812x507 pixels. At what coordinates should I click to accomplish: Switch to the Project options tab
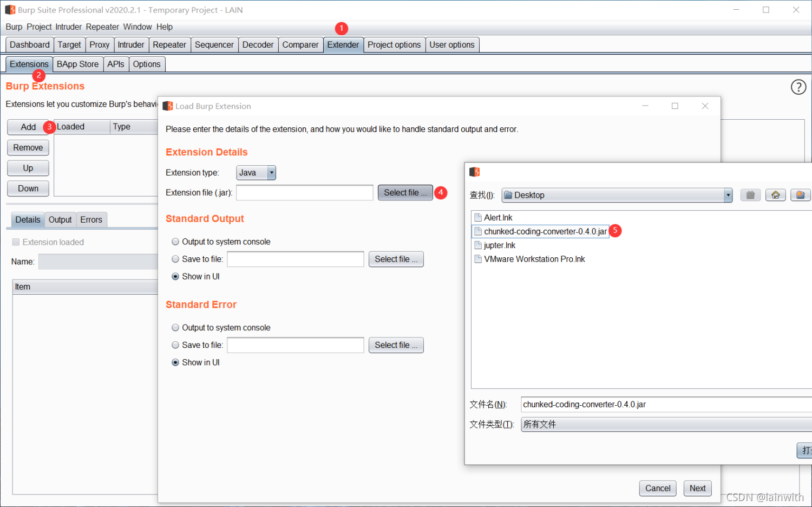394,45
